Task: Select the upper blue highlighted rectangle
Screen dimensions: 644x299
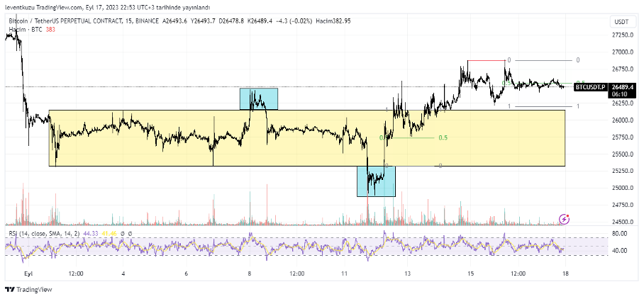Action: point(258,99)
